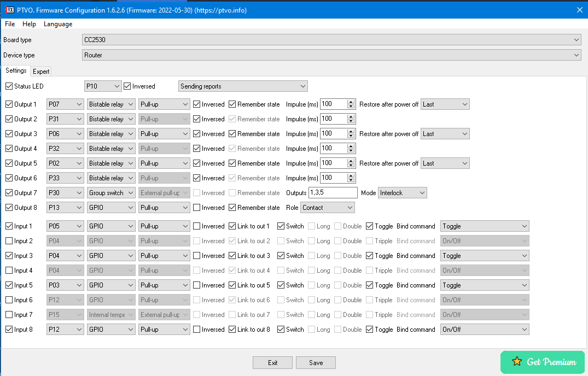Viewport: 588px width, 376px height.
Task: Click the Outputs field containing 1,3,5
Action: click(333, 193)
